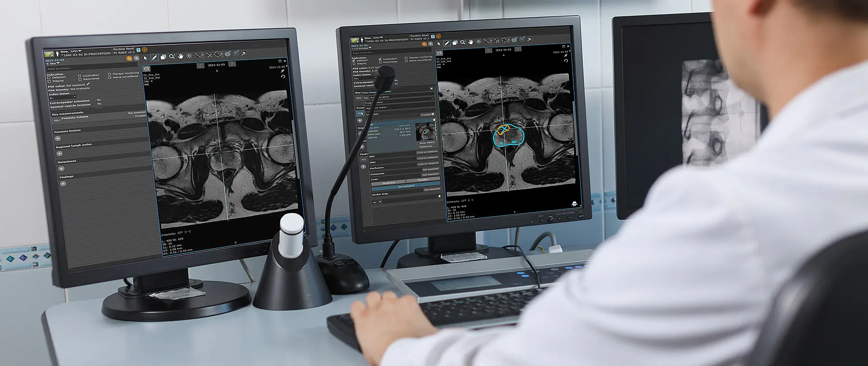Image resolution: width=868 pixels, height=366 pixels.
Task: Select the brightness windowing tool on right monitor
Action: pos(479,42)
